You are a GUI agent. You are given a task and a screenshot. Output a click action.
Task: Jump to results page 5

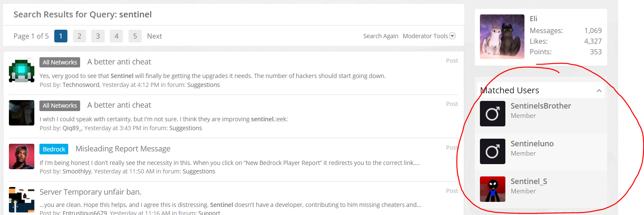(x=135, y=36)
